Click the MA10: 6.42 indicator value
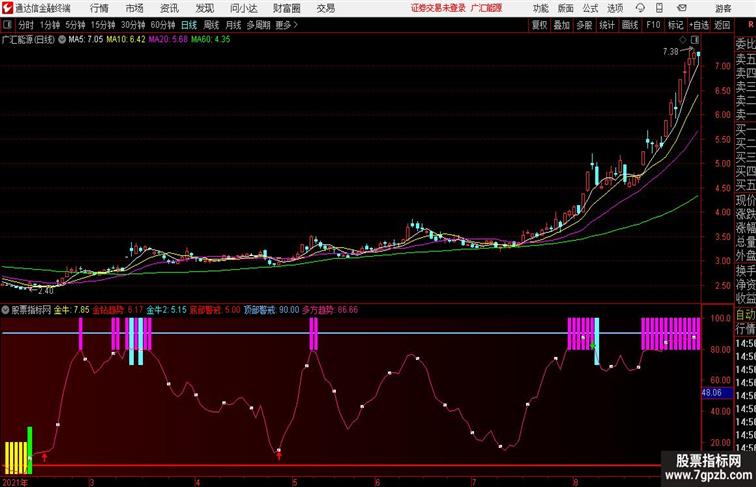 (125, 40)
